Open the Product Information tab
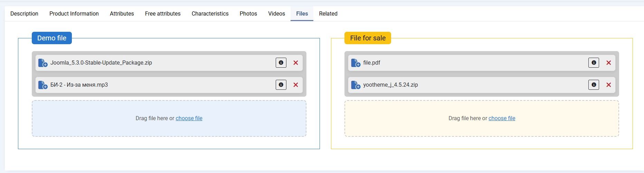644x173 pixels. click(74, 14)
